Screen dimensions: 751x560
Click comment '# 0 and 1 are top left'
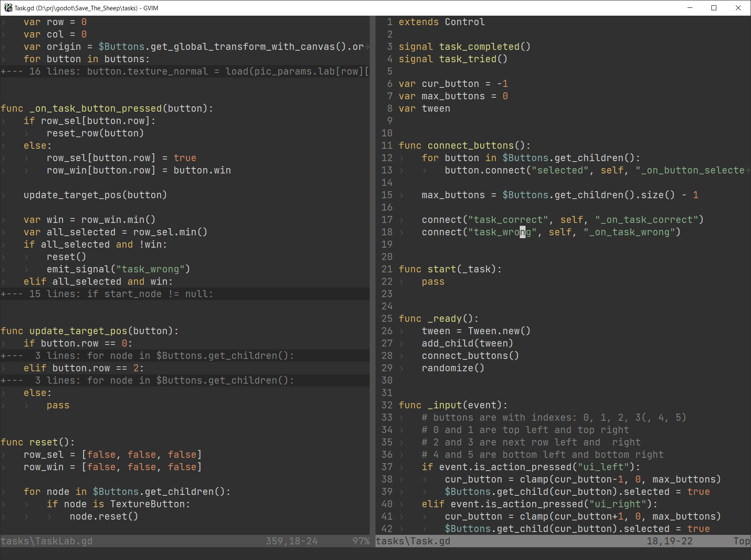(525, 430)
